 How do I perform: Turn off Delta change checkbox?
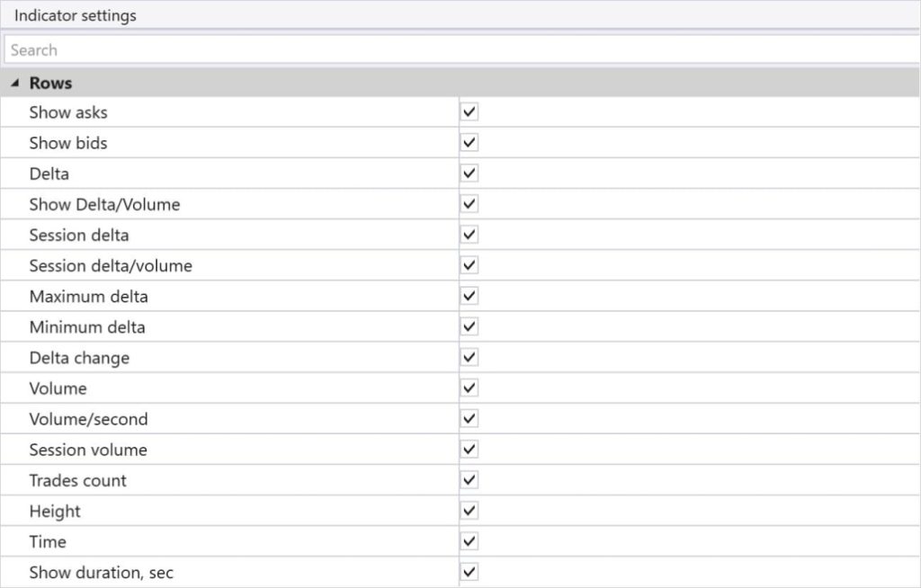pos(469,358)
